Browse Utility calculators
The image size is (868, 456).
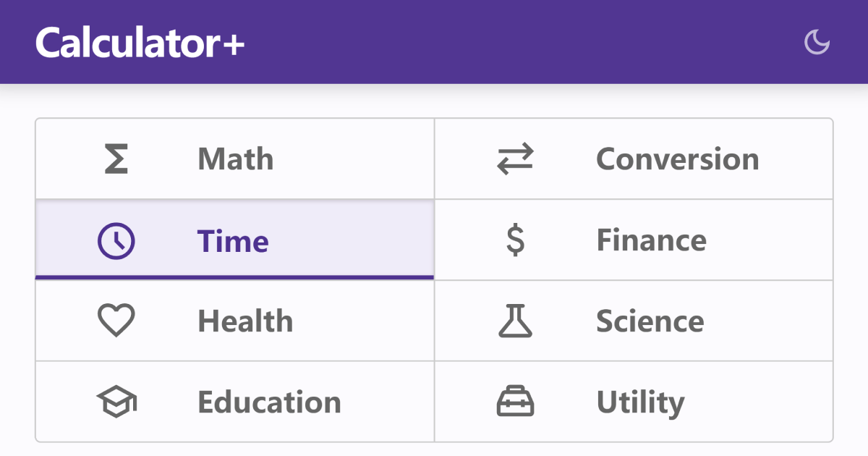(634, 402)
